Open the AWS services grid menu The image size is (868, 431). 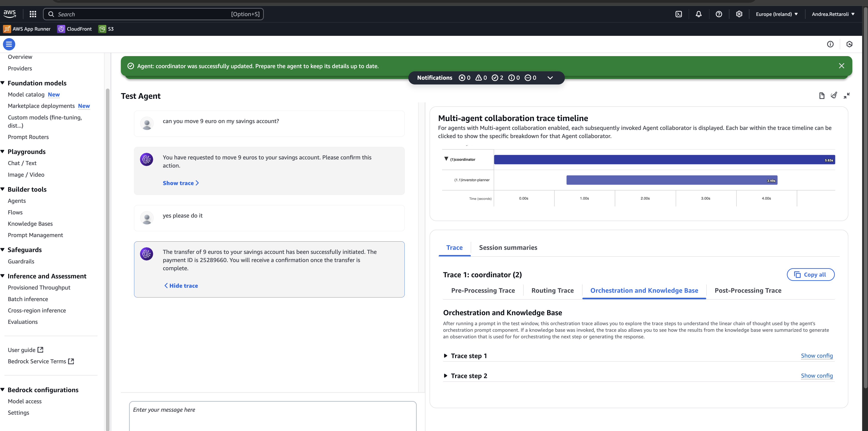point(33,14)
